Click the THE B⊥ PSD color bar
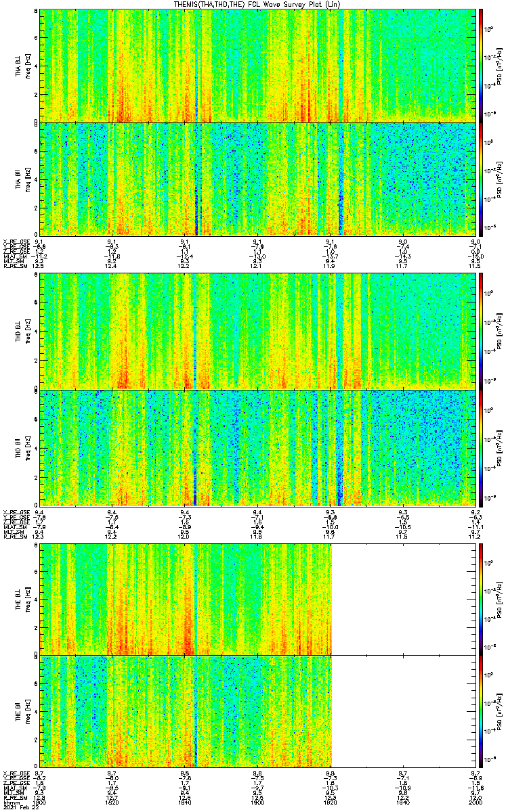This screenshot has height=812, width=508. [x=481, y=599]
